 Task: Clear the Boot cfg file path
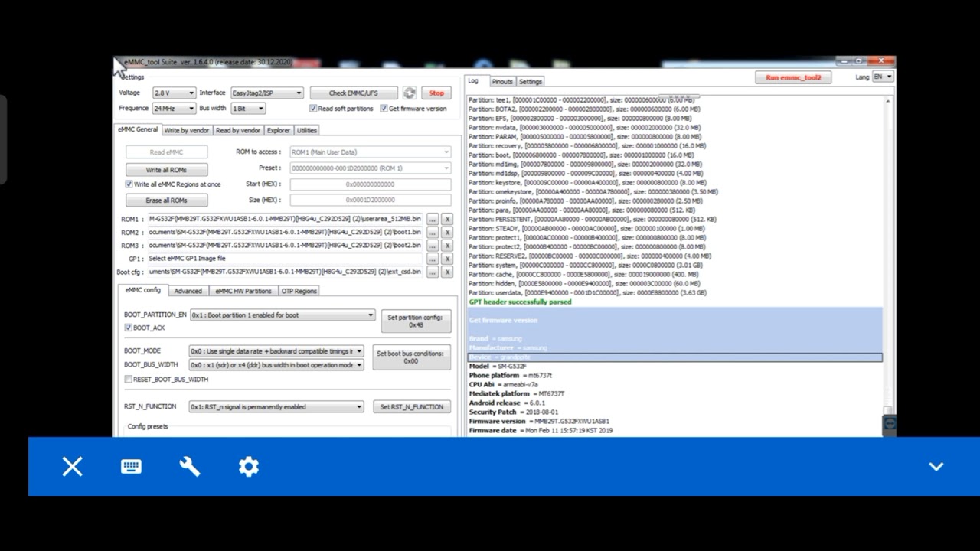coord(447,272)
